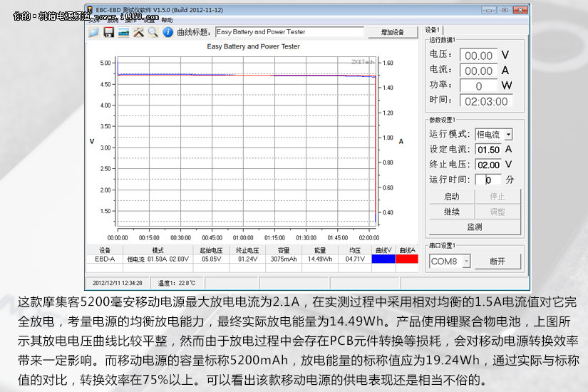
Task: Click the 电流 00.00 readout
Action: point(478,71)
